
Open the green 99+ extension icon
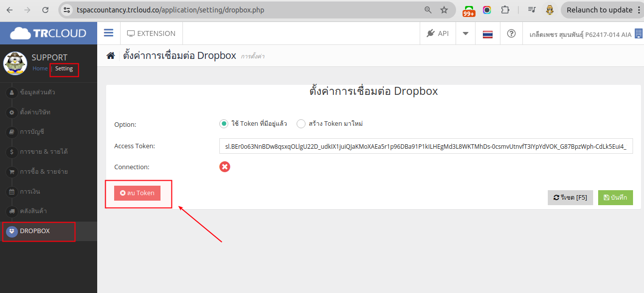pyautogui.click(x=469, y=11)
